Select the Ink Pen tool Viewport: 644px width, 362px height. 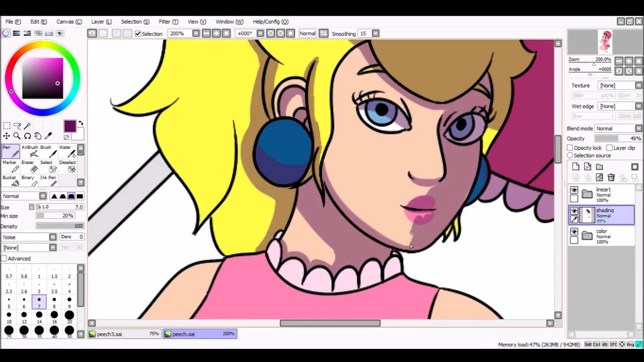(x=48, y=181)
